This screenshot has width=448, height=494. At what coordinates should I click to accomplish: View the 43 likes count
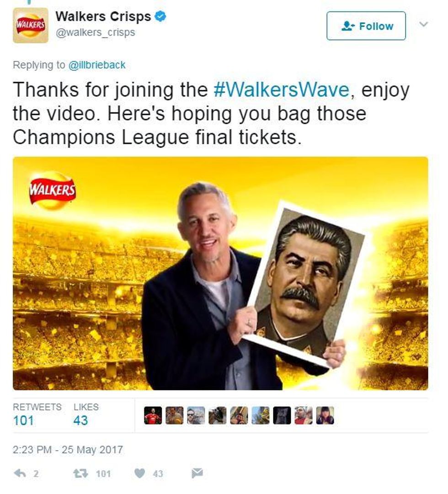coord(80,420)
